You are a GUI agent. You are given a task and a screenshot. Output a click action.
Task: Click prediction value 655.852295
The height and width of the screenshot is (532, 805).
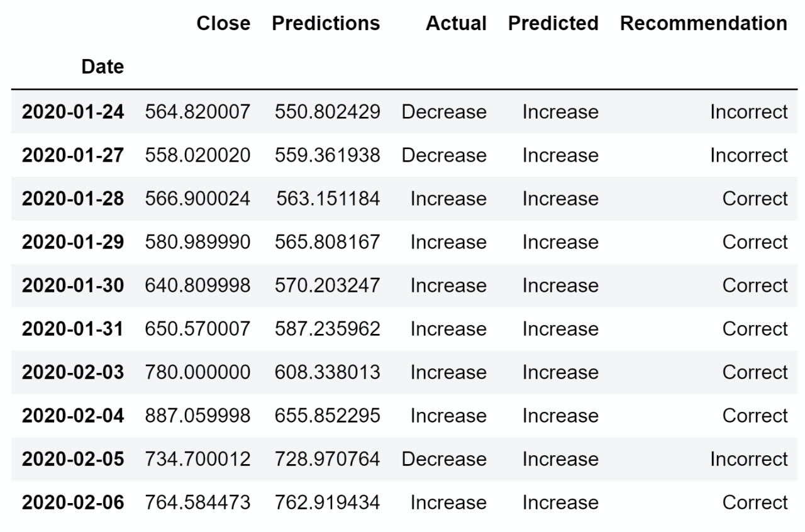(x=327, y=416)
